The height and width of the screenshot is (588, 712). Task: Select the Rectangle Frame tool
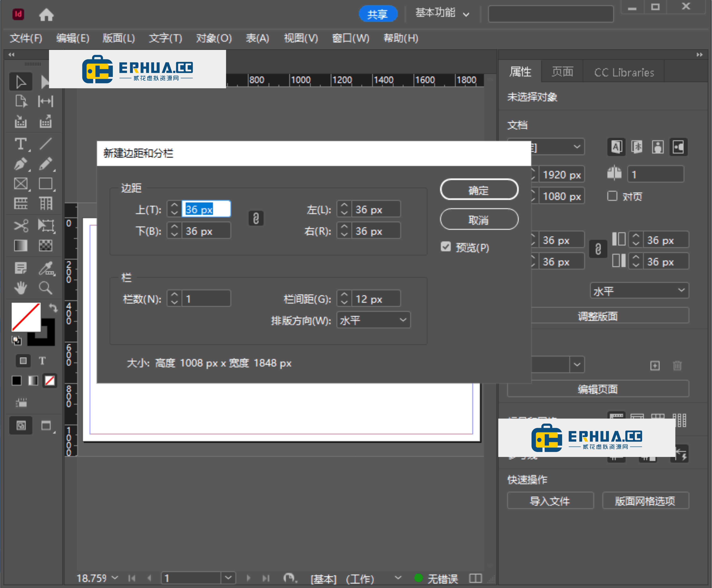point(21,184)
